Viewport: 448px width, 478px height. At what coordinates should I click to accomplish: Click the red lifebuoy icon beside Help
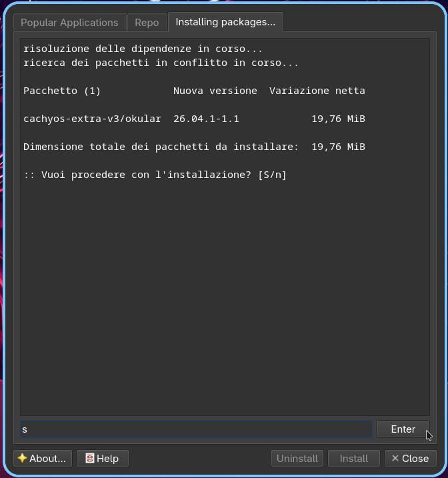[89, 458]
